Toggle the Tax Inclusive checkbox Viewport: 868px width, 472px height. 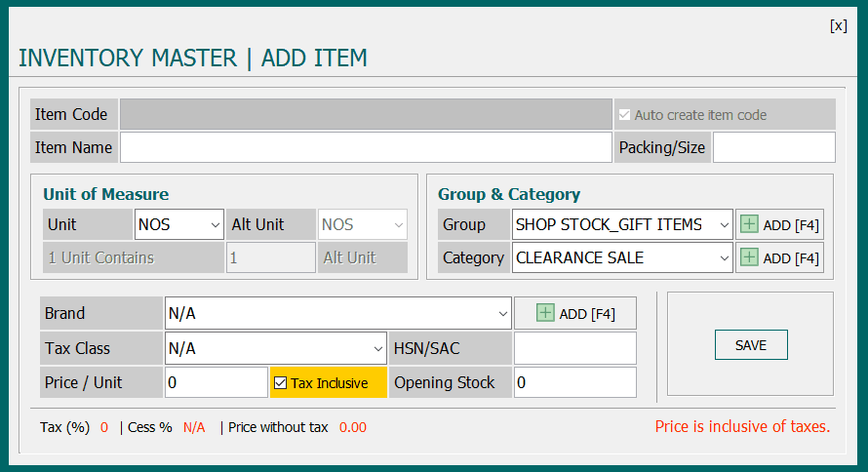281,383
